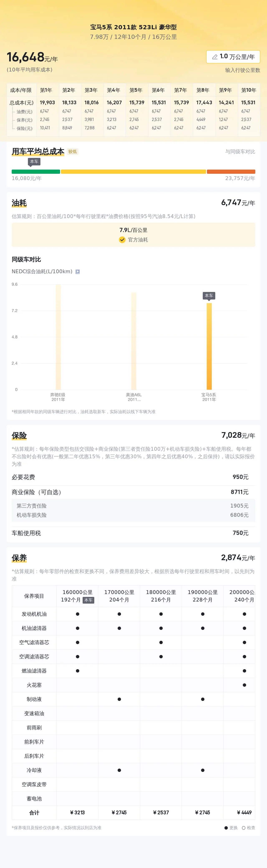Open the 与同级车对比 link
The height and width of the screenshot is (868, 267).
[x=240, y=152]
